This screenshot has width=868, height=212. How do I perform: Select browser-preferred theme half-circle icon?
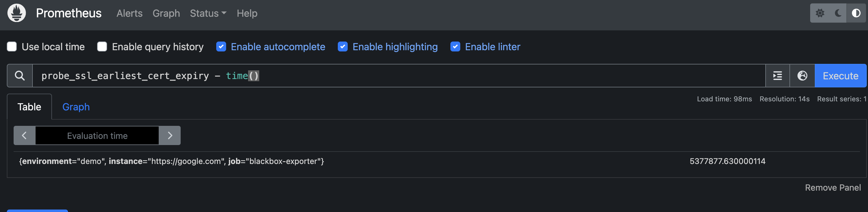(856, 13)
